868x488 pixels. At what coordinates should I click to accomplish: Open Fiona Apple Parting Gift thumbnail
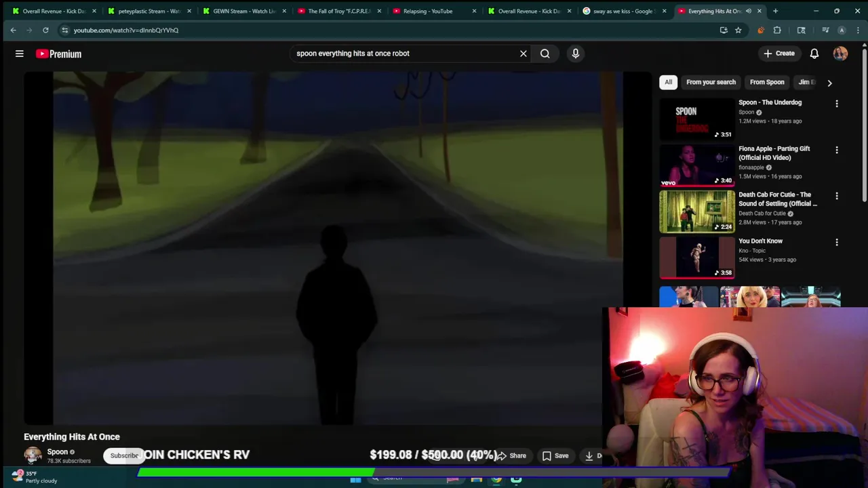tap(697, 165)
